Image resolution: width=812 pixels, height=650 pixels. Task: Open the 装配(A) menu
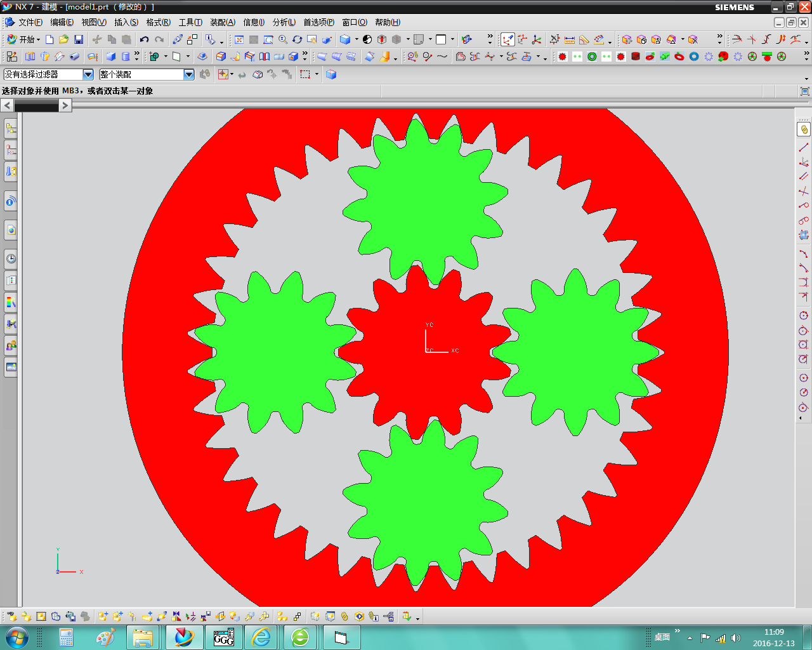223,22
